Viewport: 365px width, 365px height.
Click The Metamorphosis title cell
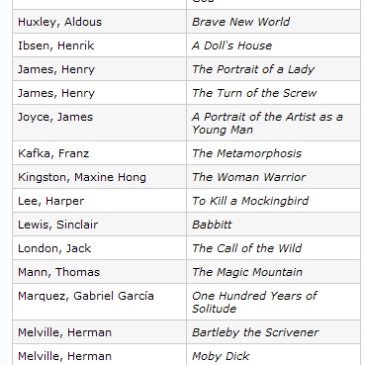point(273,153)
